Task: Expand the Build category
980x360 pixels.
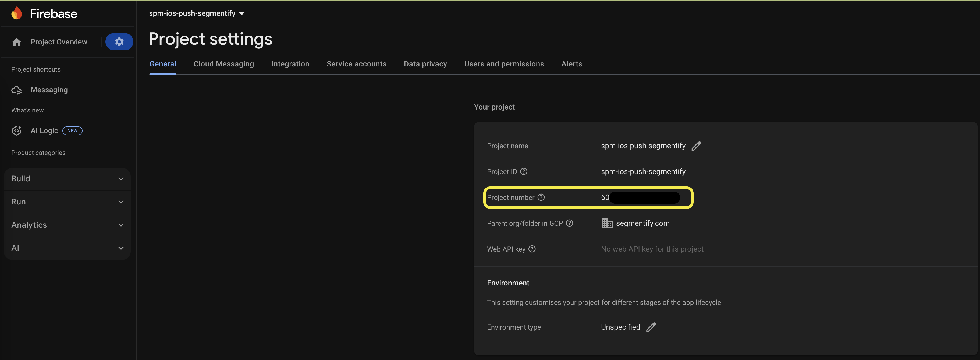Action: click(x=67, y=179)
